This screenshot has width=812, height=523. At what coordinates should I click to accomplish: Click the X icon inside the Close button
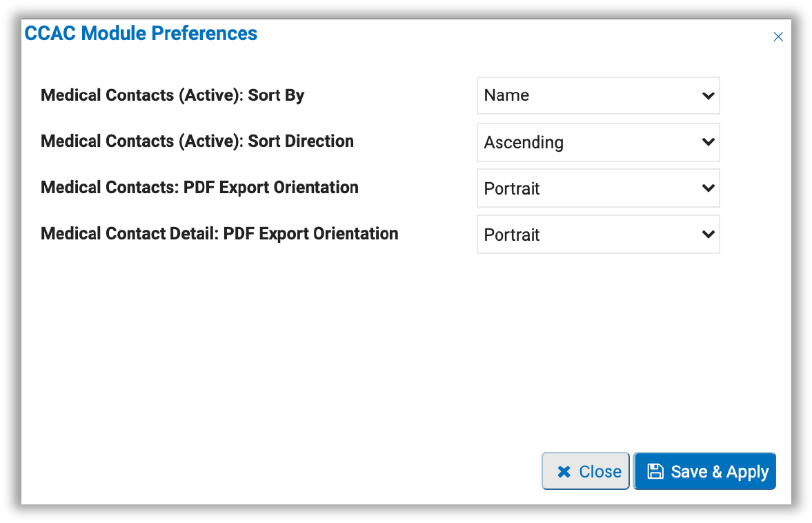(564, 471)
